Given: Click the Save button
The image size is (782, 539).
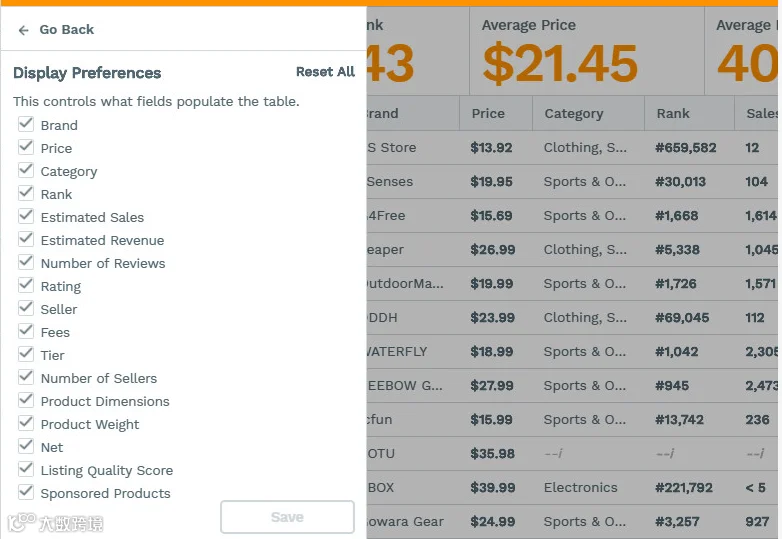Looking at the screenshot, I should 287,517.
